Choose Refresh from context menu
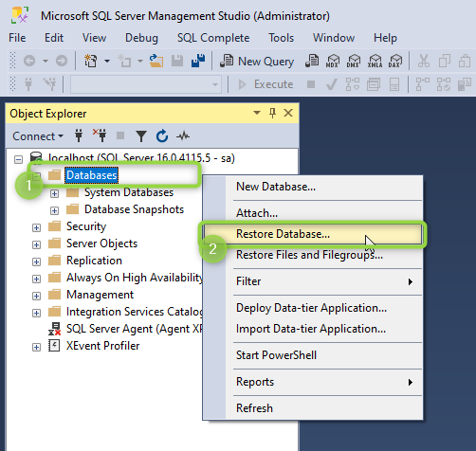 click(313, 408)
